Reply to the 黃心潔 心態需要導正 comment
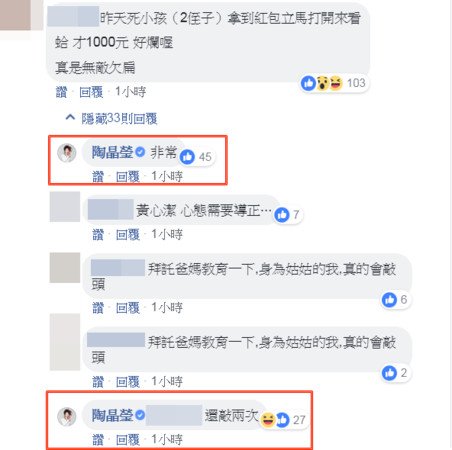This screenshot has width=452, height=450. 128,235
